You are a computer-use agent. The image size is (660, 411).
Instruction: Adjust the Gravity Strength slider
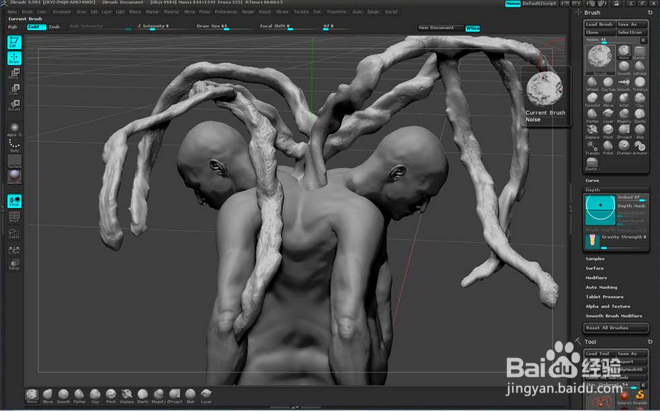click(x=624, y=240)
